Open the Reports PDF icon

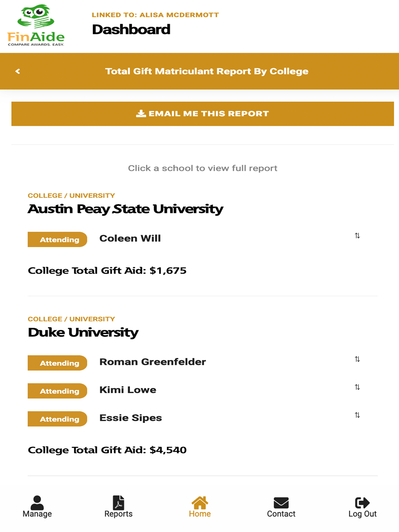click(x=118, y=503)
